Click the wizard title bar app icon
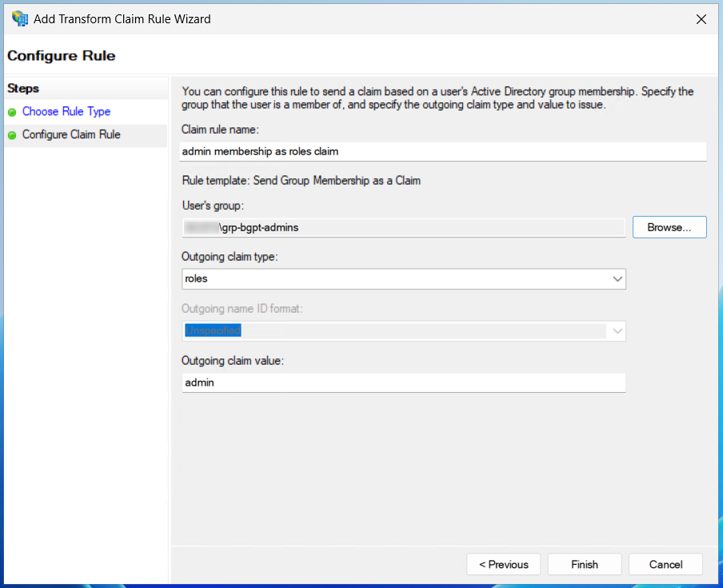The height and width of the screenshot is (588, 723). coord(20,19)
